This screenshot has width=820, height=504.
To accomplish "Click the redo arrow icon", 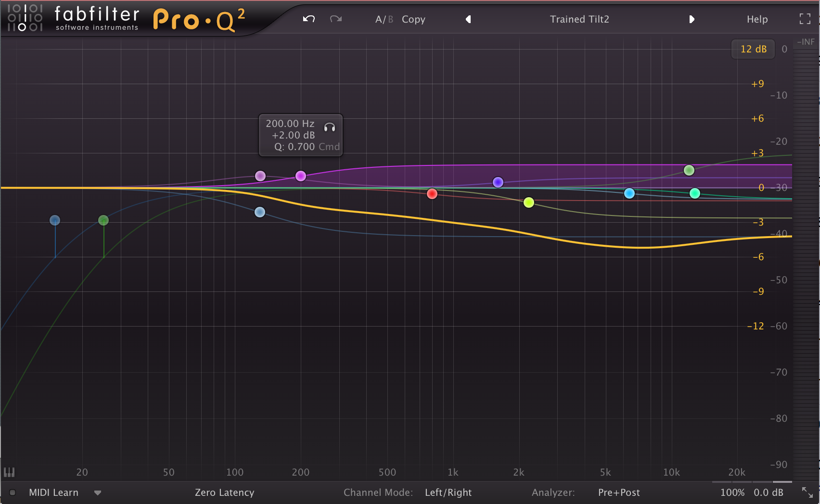I will tap(336, 19).
